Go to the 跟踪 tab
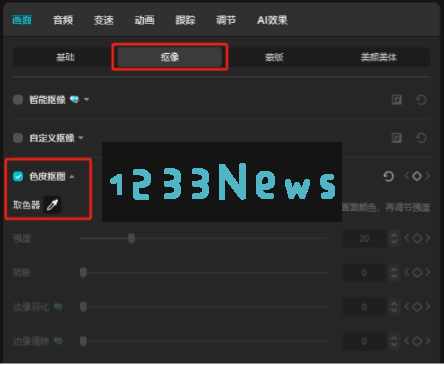 [185, 20]
